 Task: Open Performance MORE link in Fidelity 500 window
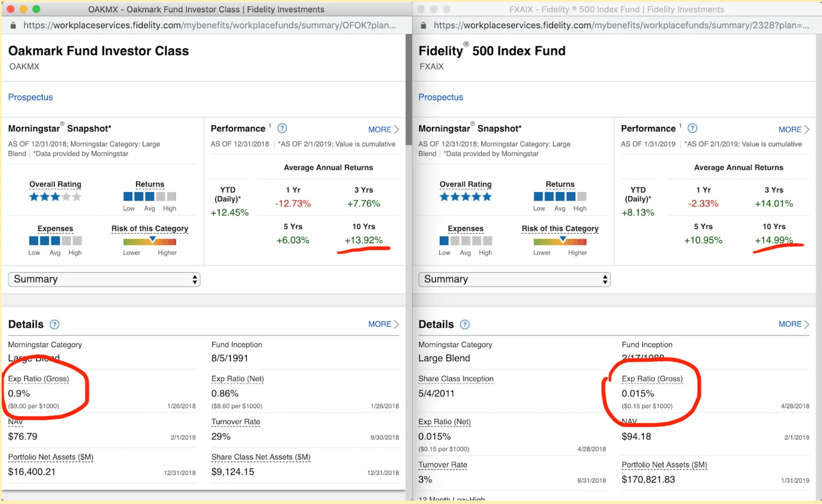coord(794,129)
